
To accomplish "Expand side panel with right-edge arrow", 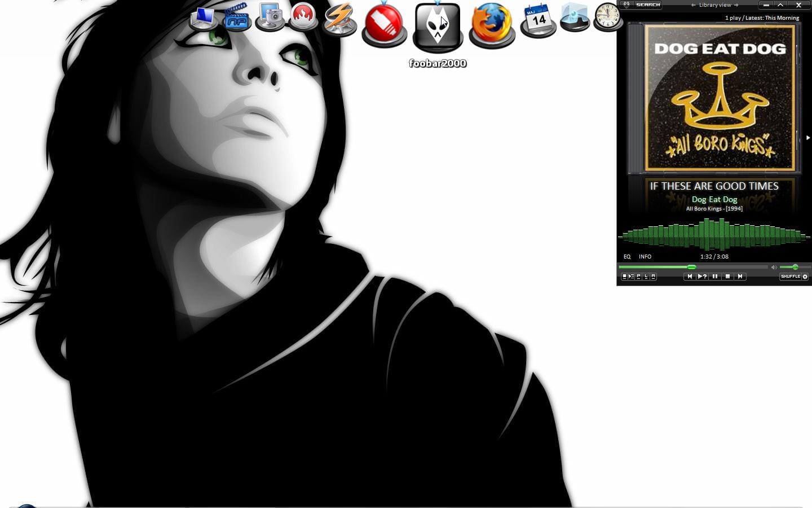I will pyautogui.click(x=807, y=137).
